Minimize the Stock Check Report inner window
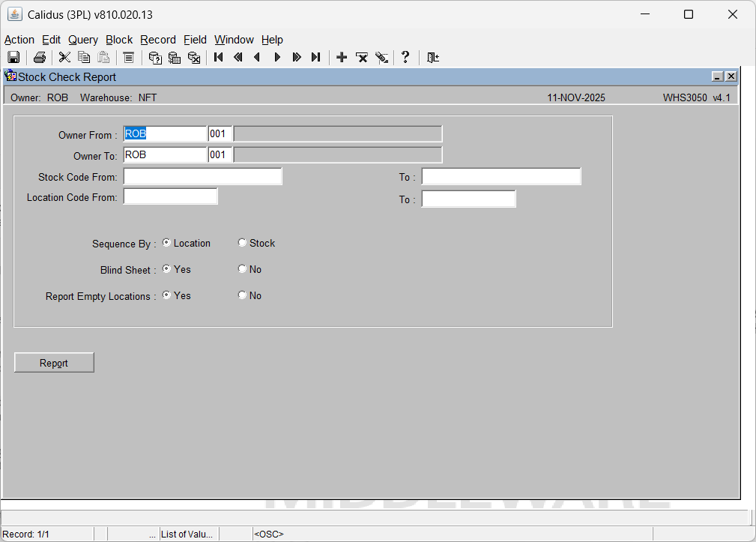This screenshot has height=542, width=756. [x=717, y=76]
